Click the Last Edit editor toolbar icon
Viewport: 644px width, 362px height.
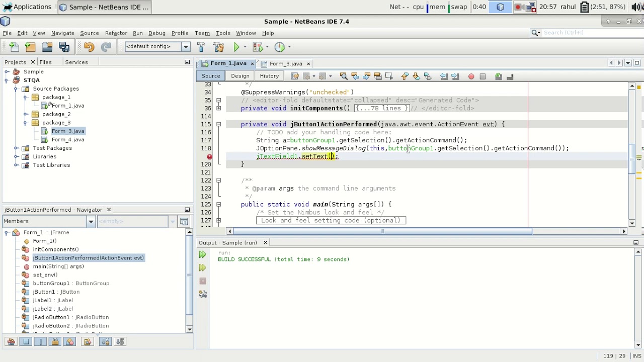[295, 76]
